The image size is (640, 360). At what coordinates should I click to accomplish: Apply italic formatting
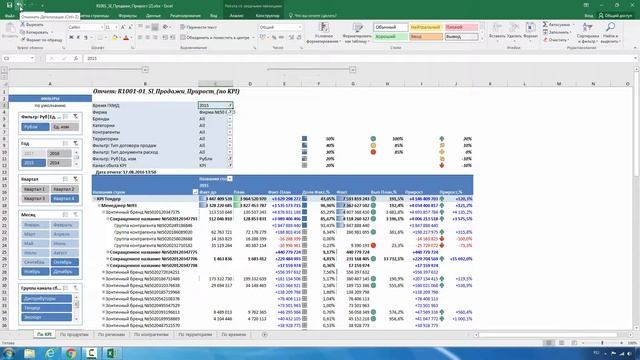coord(78,38)
